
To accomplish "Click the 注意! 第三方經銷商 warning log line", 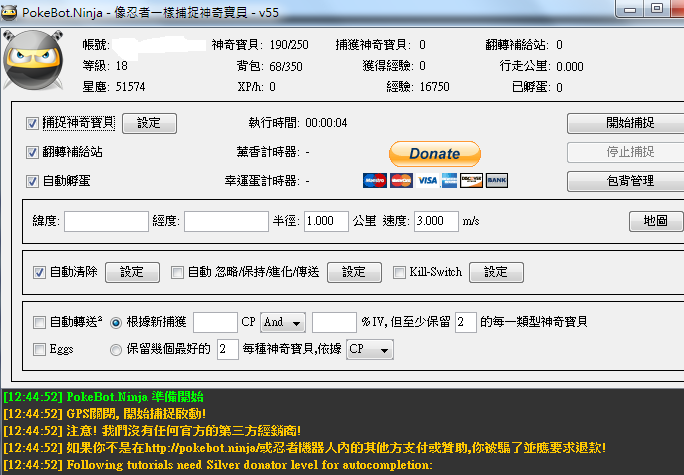I will coord(151,431).
